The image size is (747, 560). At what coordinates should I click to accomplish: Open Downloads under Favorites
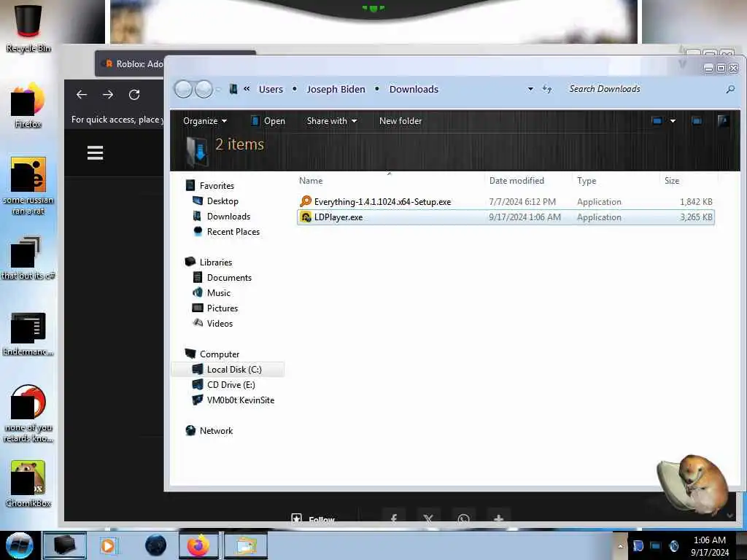(228, 216)
